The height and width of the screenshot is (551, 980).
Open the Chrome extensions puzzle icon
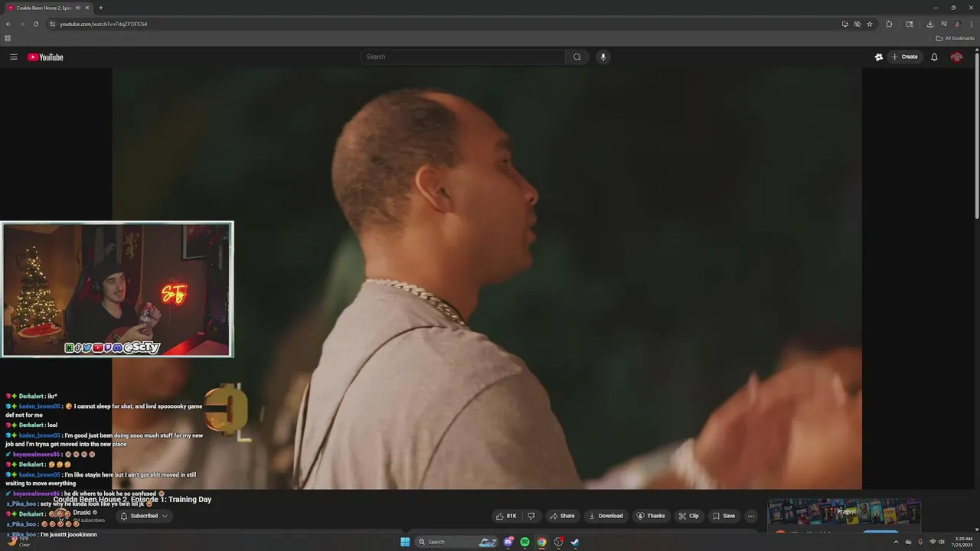889,24
